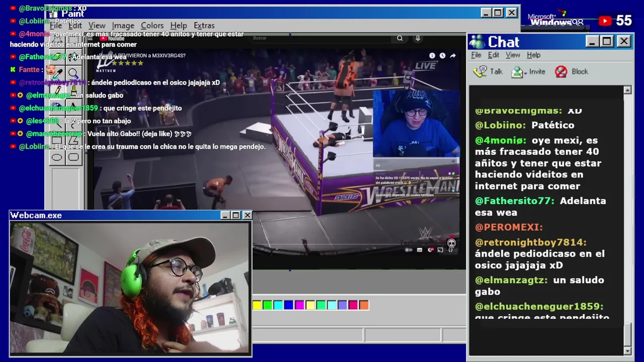Select the Rectangle shape tool in Paint
The height and width of the screenshot is (362, 644).
tap(57, 141)
